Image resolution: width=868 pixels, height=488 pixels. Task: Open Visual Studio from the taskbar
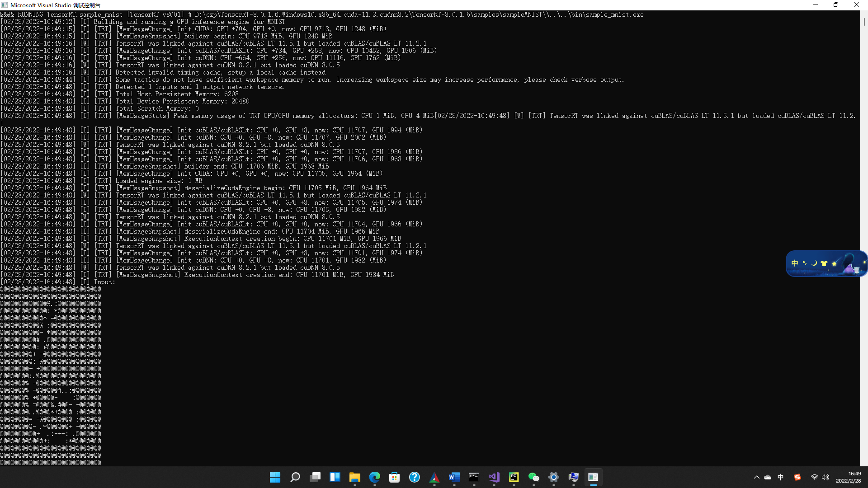coord(494,477)
